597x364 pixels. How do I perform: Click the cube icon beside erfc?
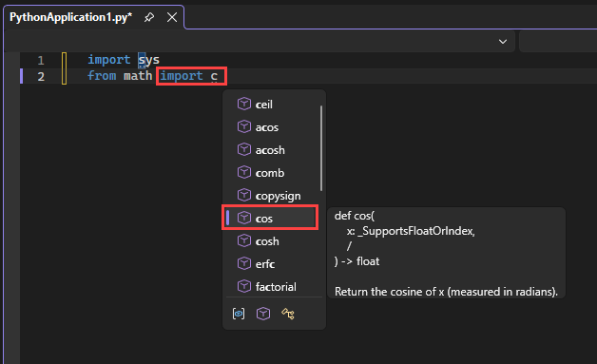tap(244, 263)
